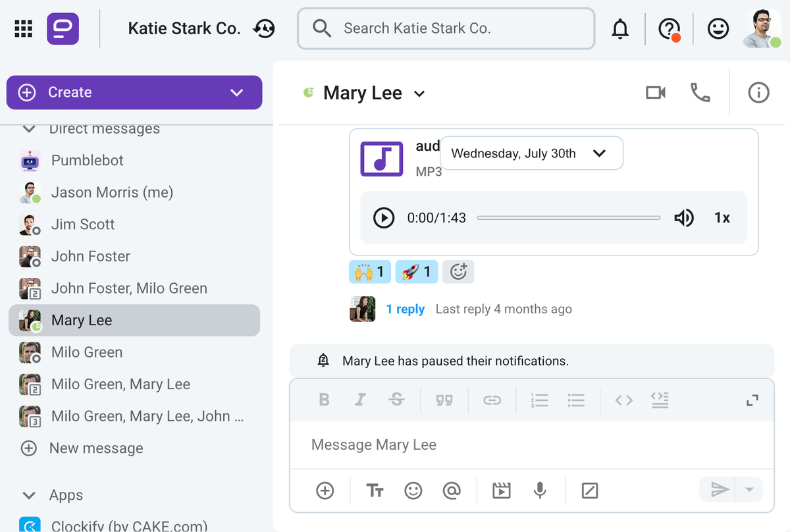Toggle italic text formatting
790x532 pixels.
[x=360, y=400]
